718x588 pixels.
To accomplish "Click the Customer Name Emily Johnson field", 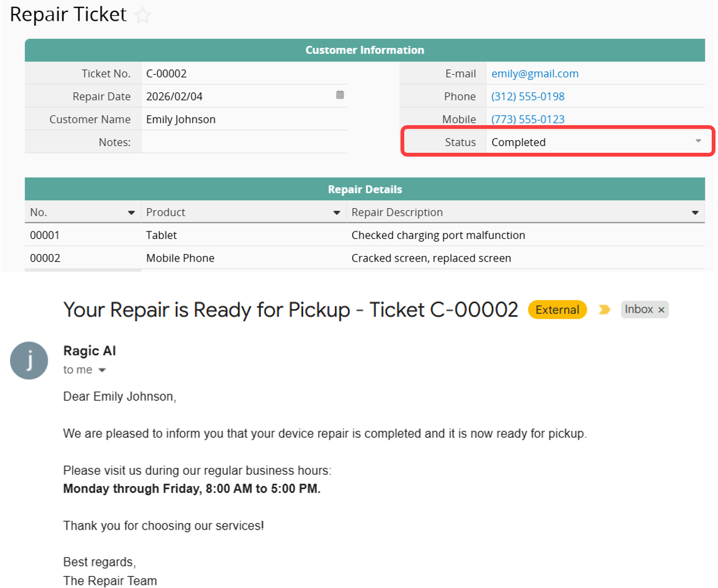I will 243,119.
